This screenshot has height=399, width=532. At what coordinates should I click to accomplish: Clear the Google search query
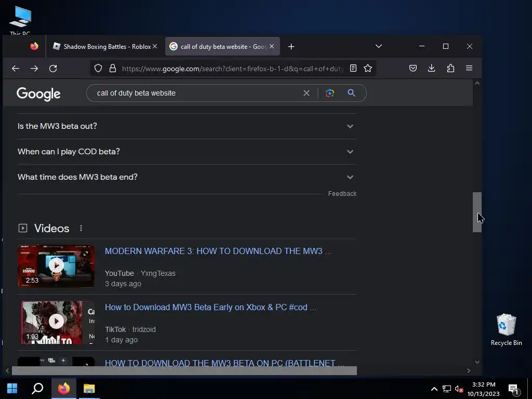(307, 93)
